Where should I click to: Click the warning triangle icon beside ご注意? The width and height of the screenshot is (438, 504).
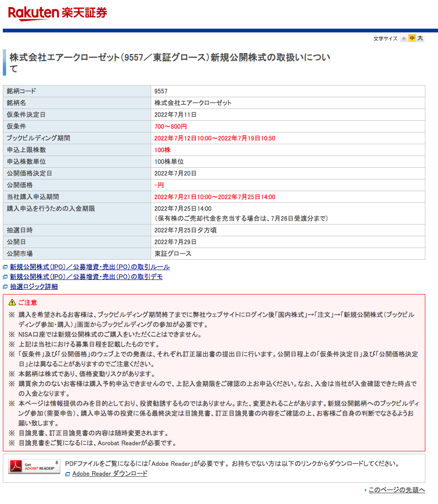(x=12, y=302)
